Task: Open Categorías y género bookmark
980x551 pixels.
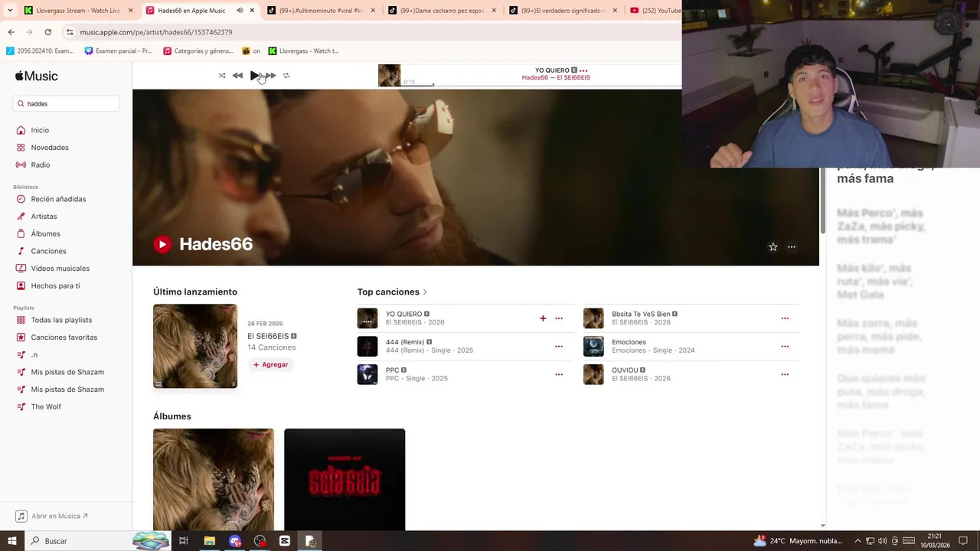Action: 198,51
